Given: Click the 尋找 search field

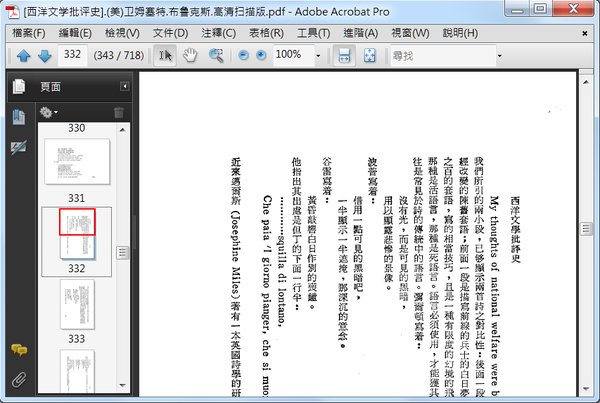Looking at the screenshot, I should coord(443,56).
